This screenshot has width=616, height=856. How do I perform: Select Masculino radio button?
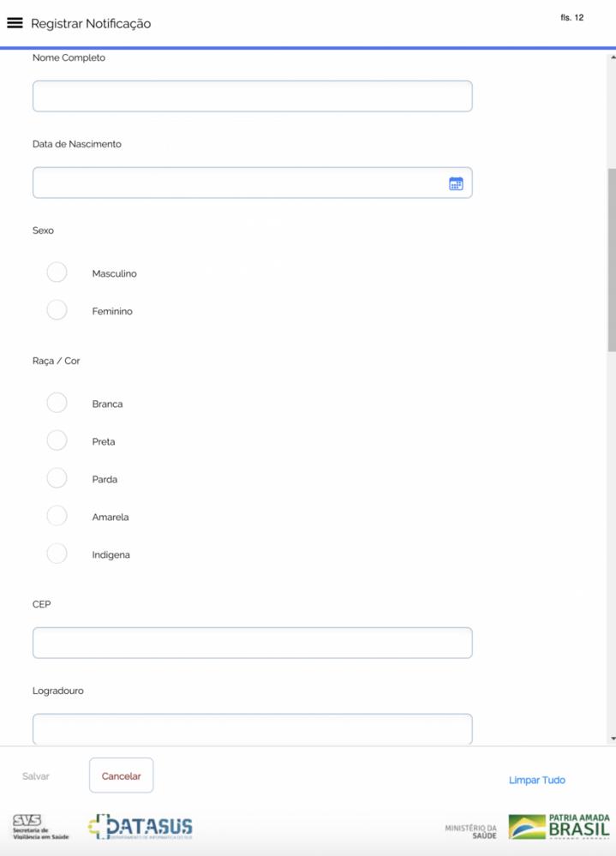point(57,272)
